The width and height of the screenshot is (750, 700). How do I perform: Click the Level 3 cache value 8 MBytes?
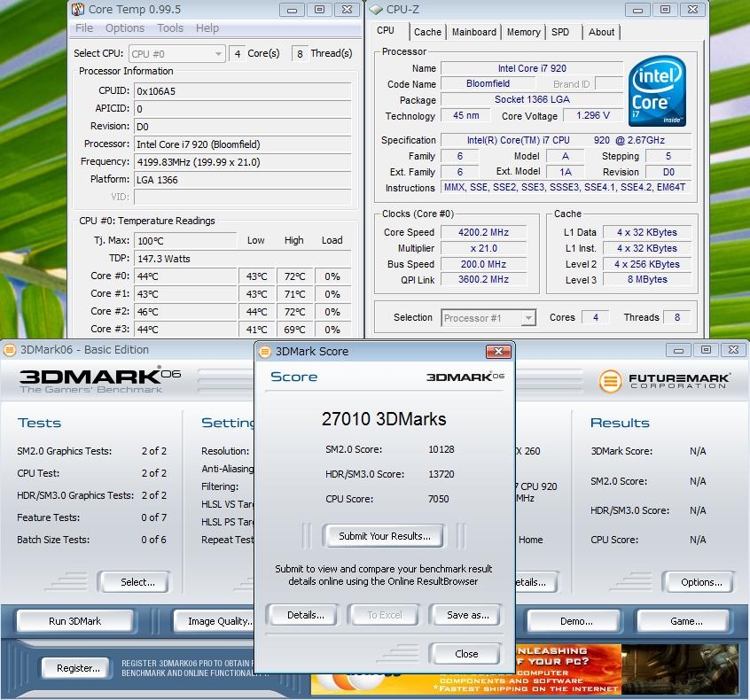[646, 279]
